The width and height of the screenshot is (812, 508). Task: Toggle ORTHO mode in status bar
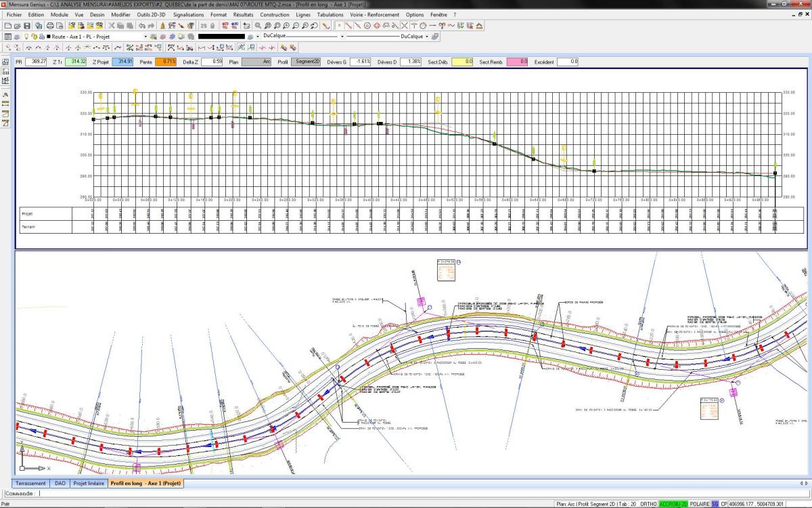[648, 504]
